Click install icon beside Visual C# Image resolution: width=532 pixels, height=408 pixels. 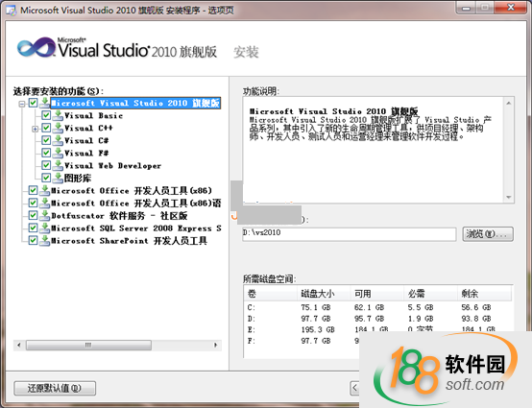[x=58, y=140]
